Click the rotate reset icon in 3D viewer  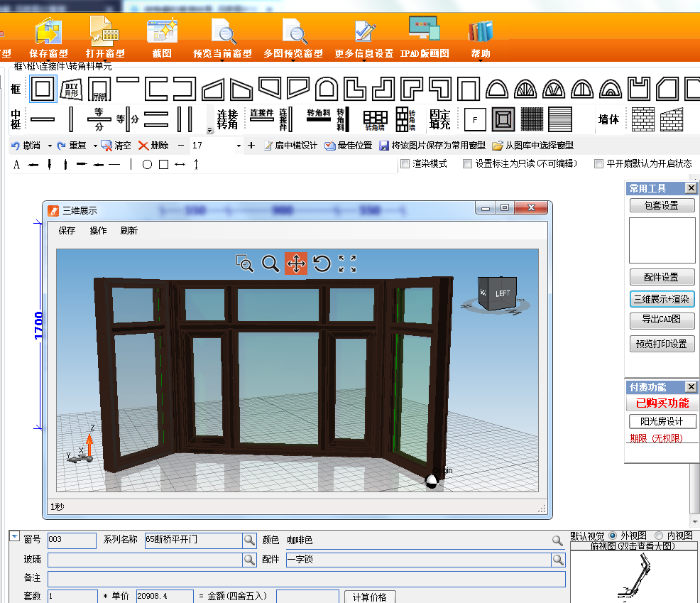322,264
